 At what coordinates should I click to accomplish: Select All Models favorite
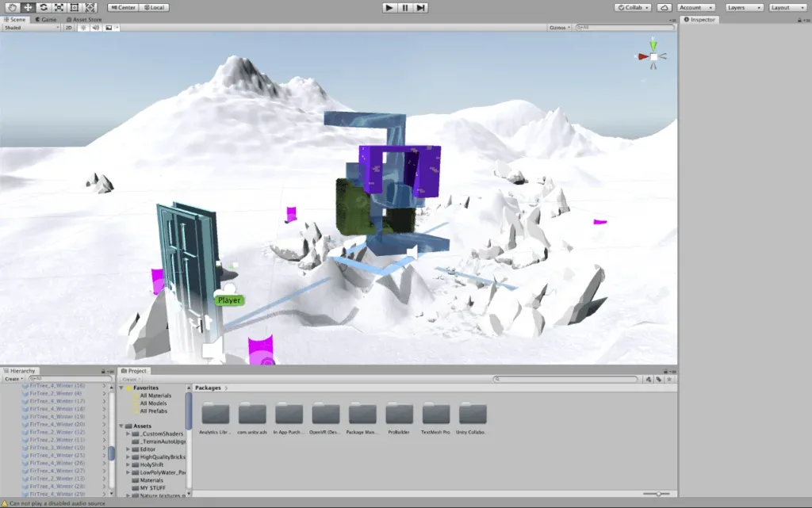[153, 403]
